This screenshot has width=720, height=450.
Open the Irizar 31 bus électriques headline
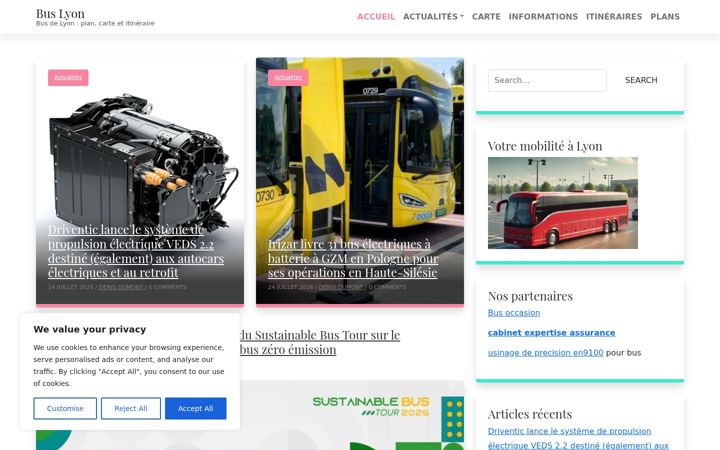pyautogui.click(x=353, y=258)
